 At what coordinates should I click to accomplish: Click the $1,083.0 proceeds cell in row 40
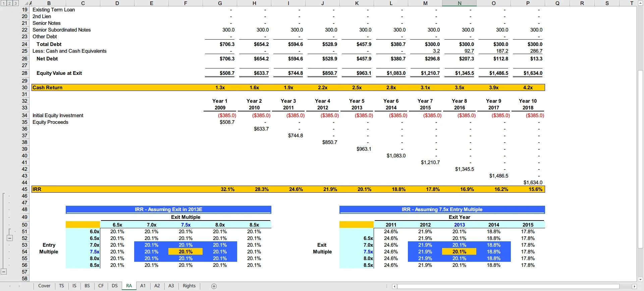click(396, 156)
